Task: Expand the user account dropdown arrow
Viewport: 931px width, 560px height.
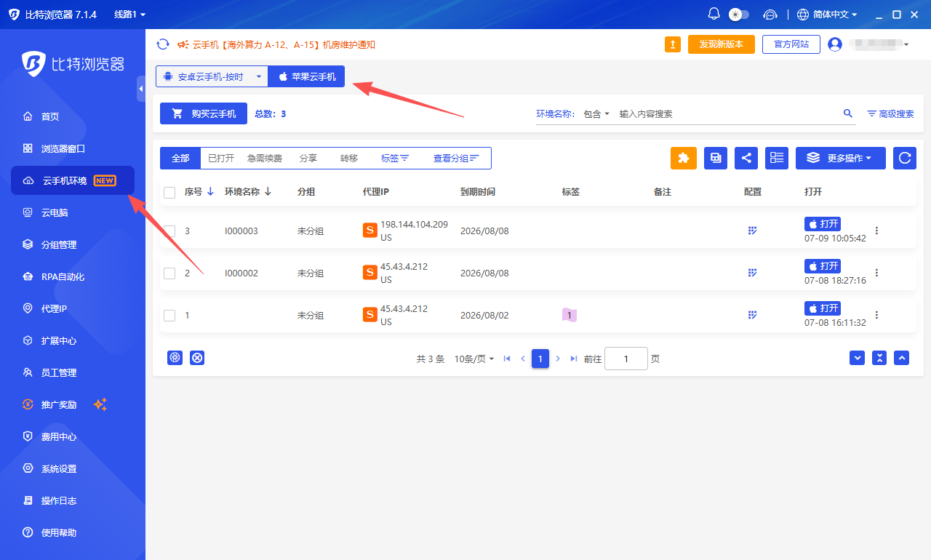Action: click(x=906, y=45)
